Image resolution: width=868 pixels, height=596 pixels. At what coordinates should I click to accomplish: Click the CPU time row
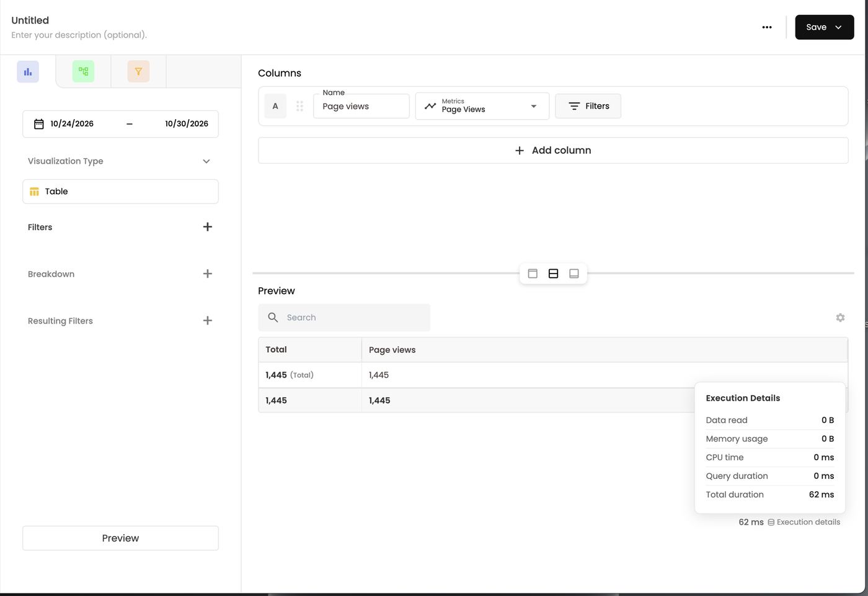coord(770,458)
